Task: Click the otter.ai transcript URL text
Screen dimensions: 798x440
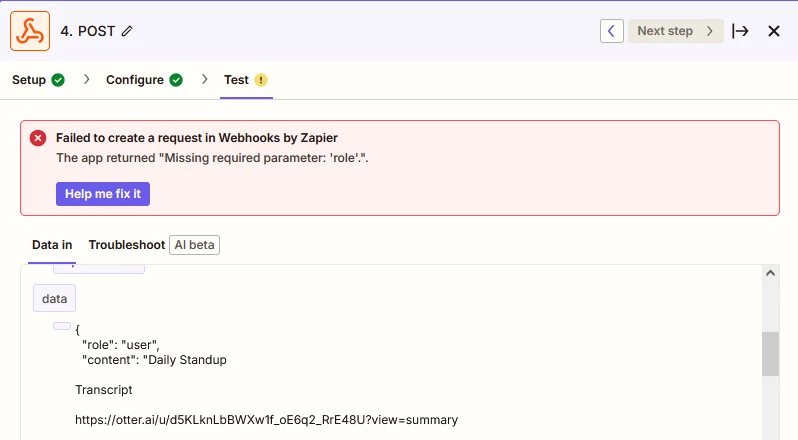Action: coord(267,420)
